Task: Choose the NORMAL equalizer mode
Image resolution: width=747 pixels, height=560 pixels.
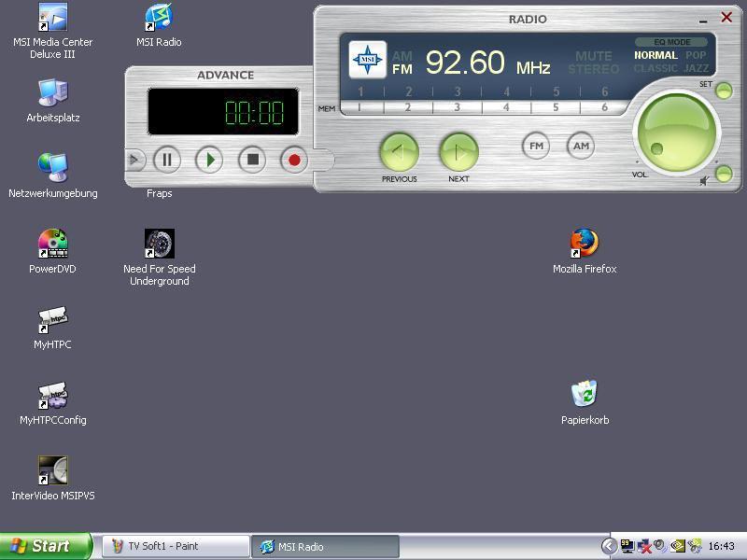Action: (x=656, y=55)
